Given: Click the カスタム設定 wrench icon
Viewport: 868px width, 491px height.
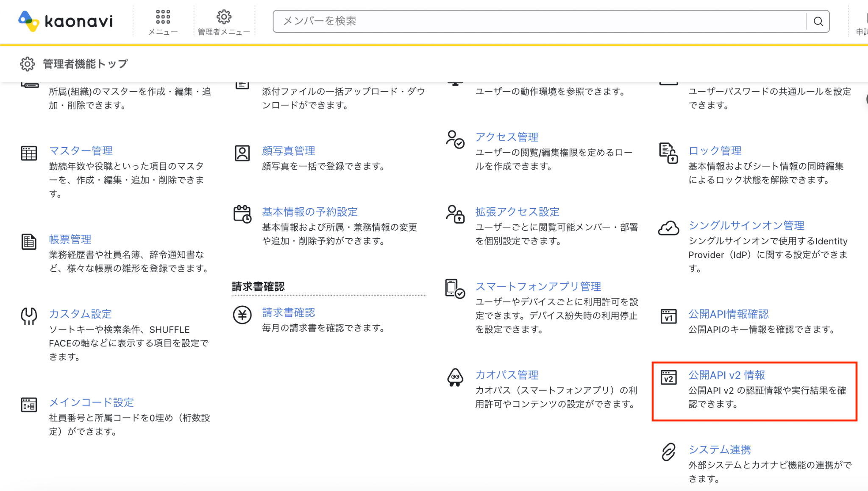Looking at the screenshot, I should pos(29,316).
